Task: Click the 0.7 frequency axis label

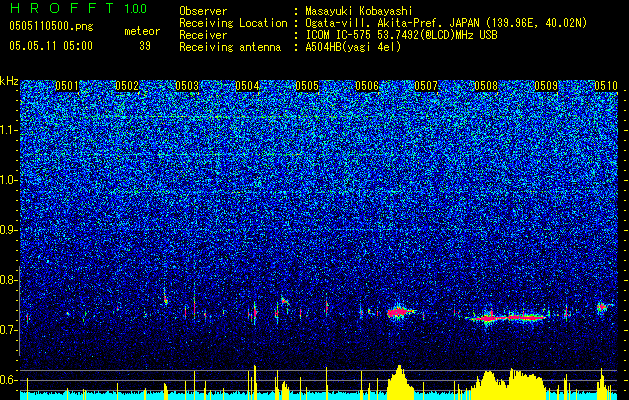Action: click(x=8, y=330)
